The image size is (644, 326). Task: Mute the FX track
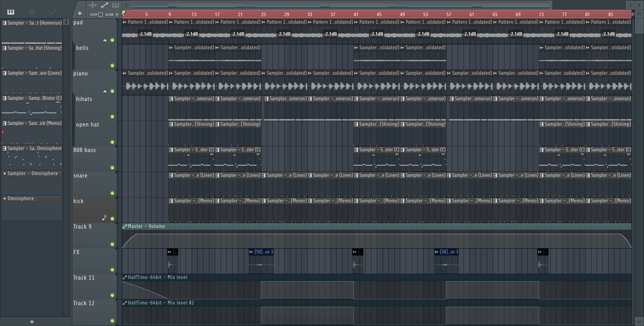click(x=112, y=270)
